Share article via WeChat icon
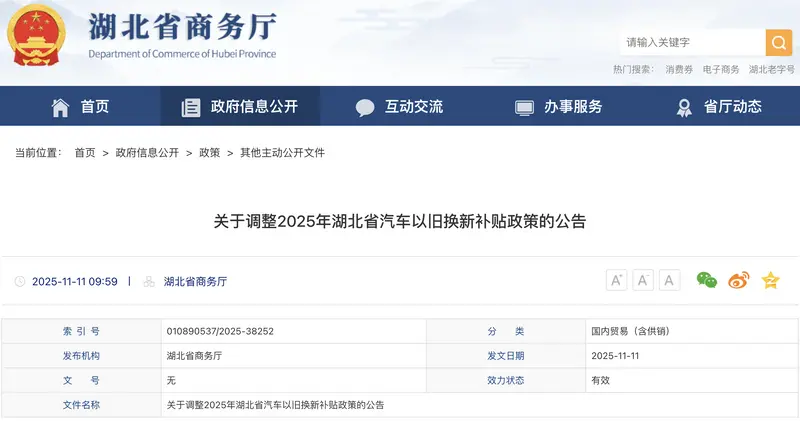Image resolution: width=800 pixels, height=421 pixels. pos(707,281)
